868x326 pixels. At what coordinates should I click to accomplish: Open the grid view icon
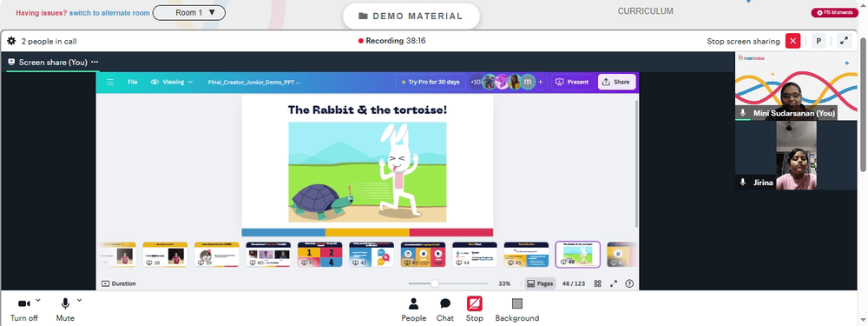click(598, 283)
